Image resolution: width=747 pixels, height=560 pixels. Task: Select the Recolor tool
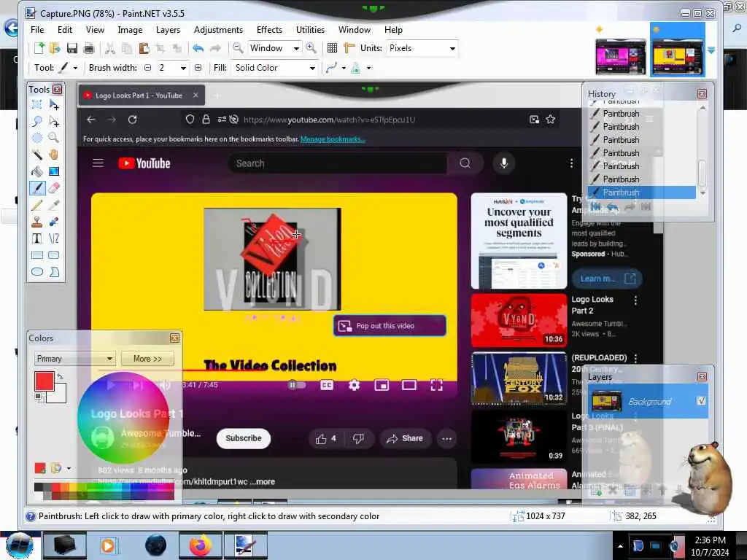tap(54, 222)
